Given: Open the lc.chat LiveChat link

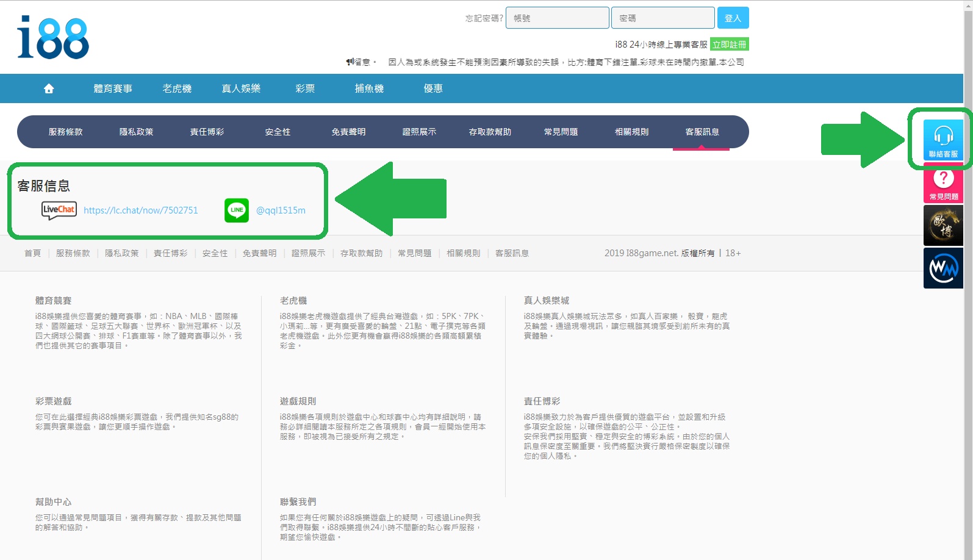Looking at the screenshot, I should pos(141,210).
